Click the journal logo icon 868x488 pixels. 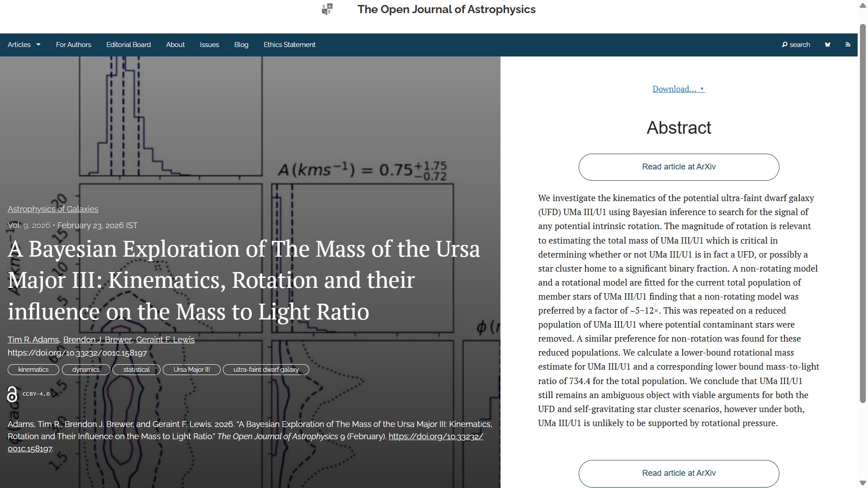click(x=327, y=9)
